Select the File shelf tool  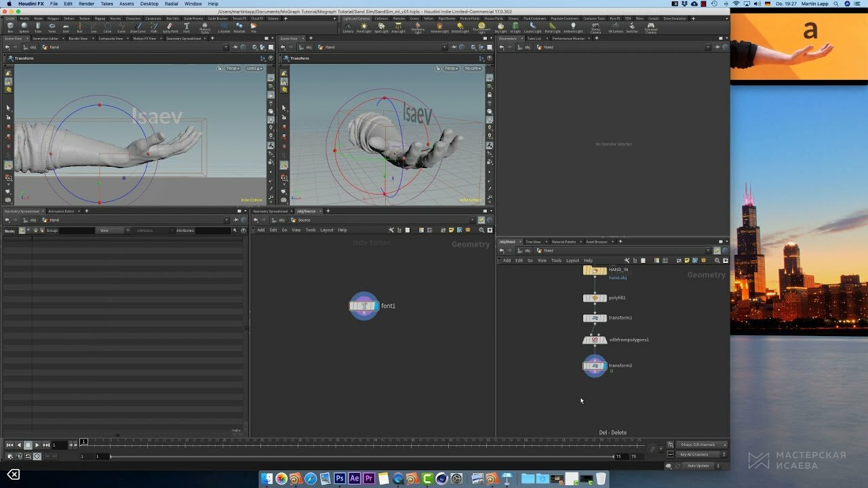254,26
